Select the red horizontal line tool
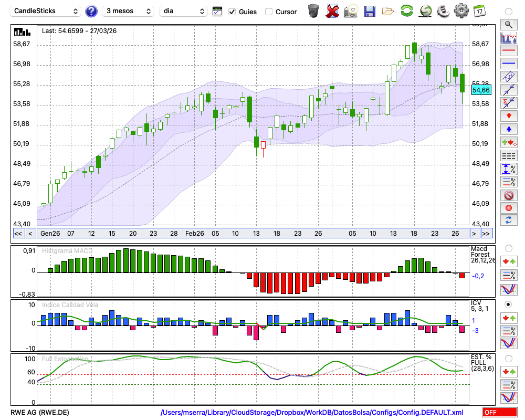Screen dimensions: 525x420 coord(508,51)
